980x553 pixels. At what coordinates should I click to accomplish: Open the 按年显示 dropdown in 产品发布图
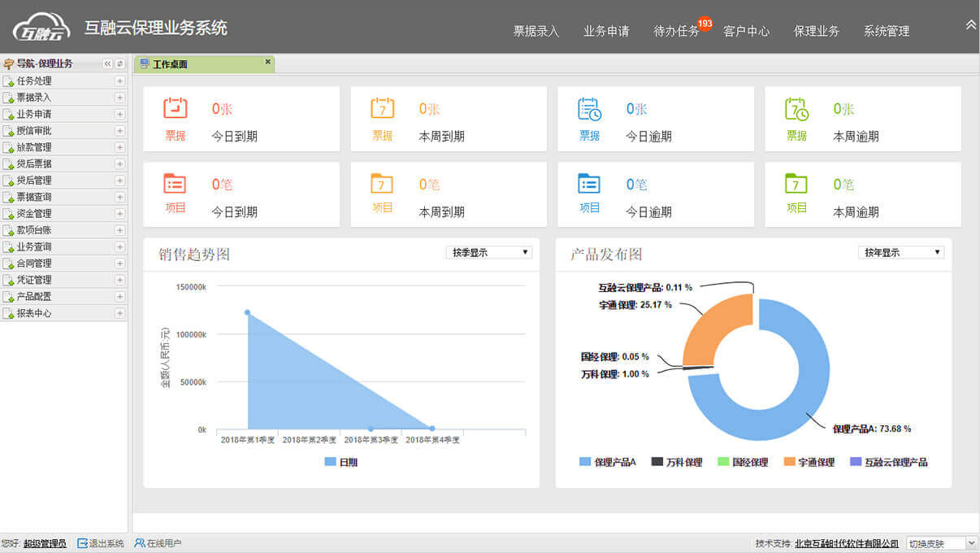[901, 253]
